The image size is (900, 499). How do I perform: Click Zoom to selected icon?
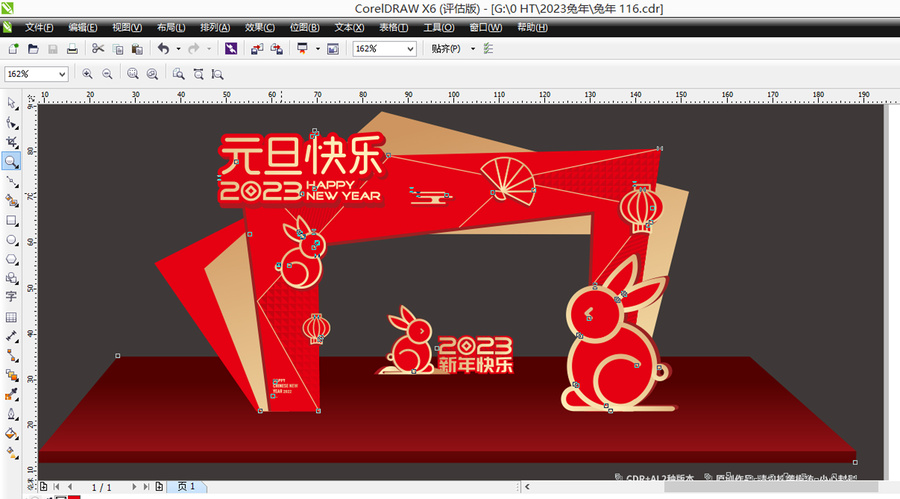(133, 74)
